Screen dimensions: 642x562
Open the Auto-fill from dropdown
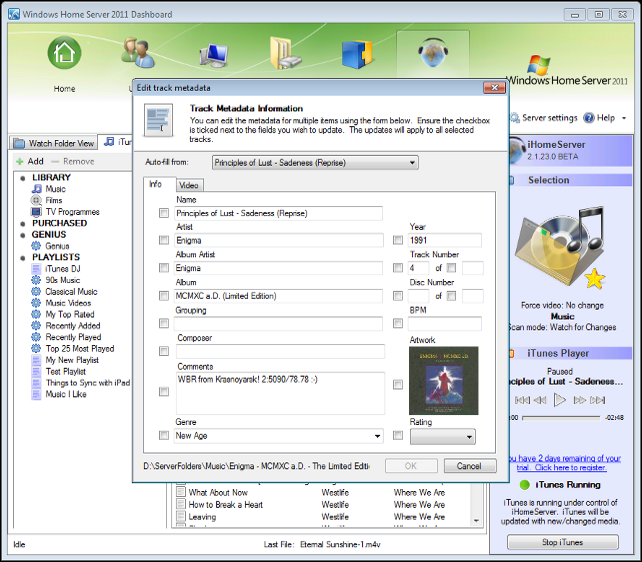coord(315,163)
